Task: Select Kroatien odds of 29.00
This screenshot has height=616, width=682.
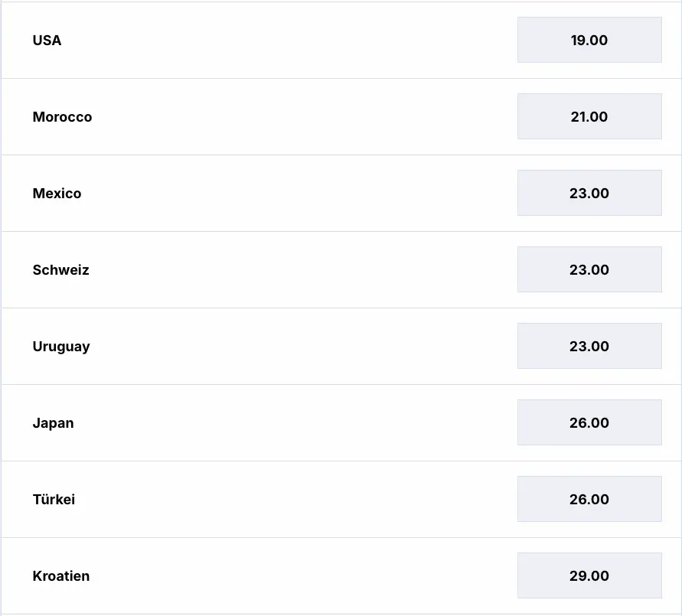Action: 589,575
